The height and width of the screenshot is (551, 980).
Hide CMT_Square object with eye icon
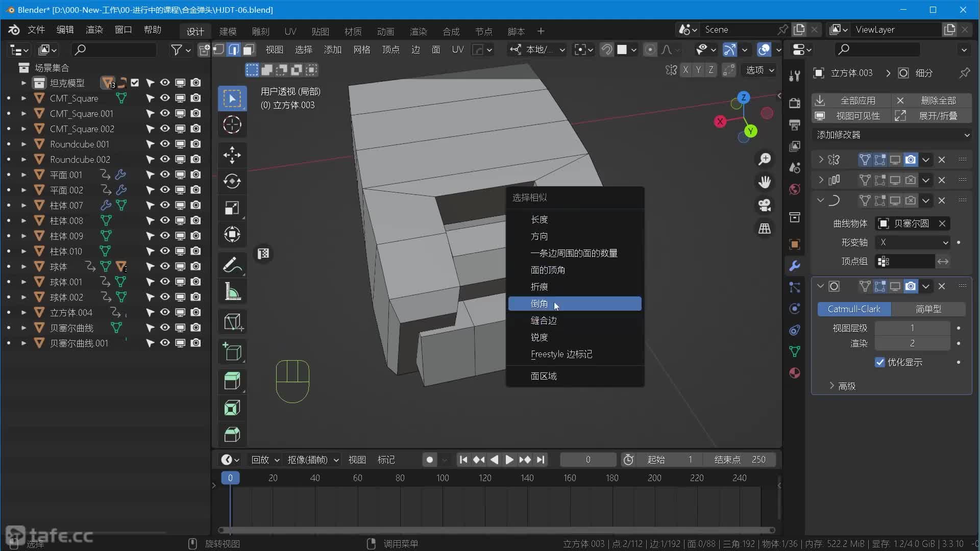click(165, 98)
